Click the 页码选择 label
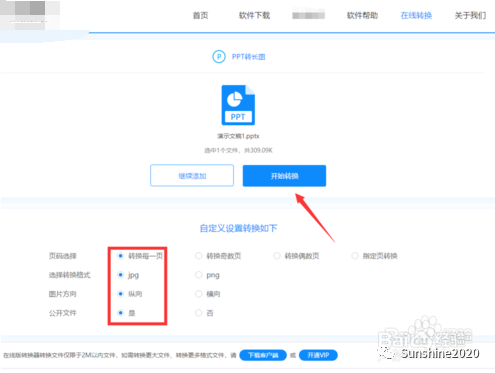The width and height of the screenshot is (495, 373). 63,256
